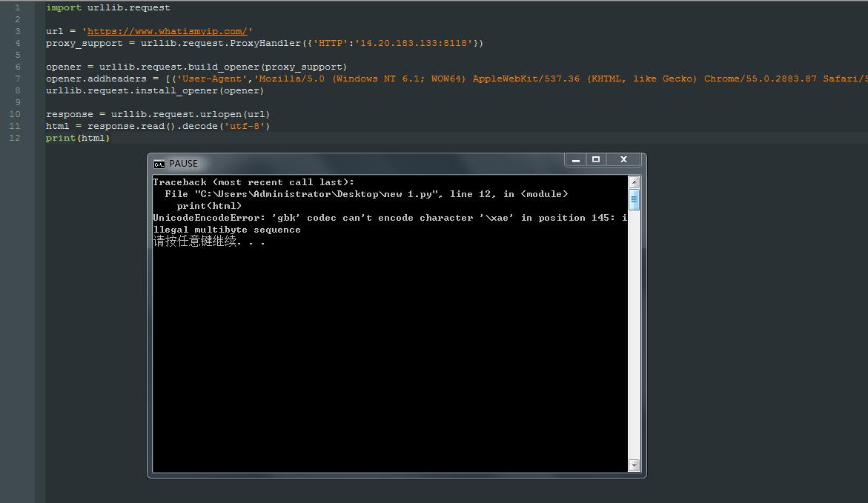This screenshot has height=503, width=868.
Task: Click the PAUSE window title text
Action: [x=183, y=164]
